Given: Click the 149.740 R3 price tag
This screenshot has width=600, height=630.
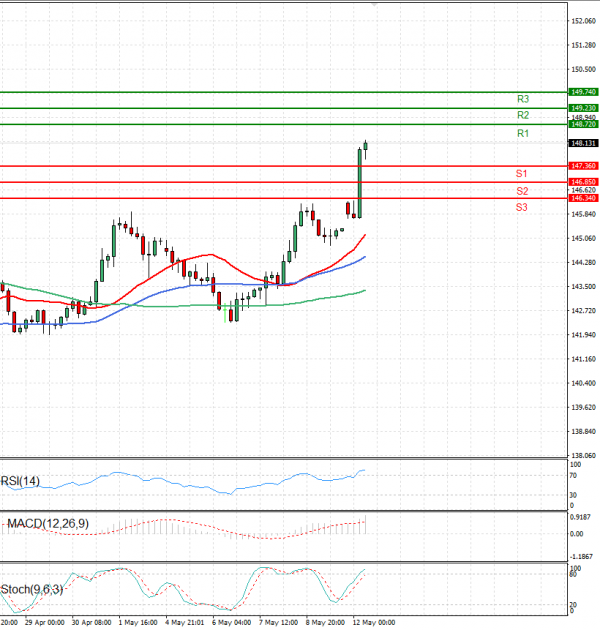Looking at the screenshot, I should 584,92.
